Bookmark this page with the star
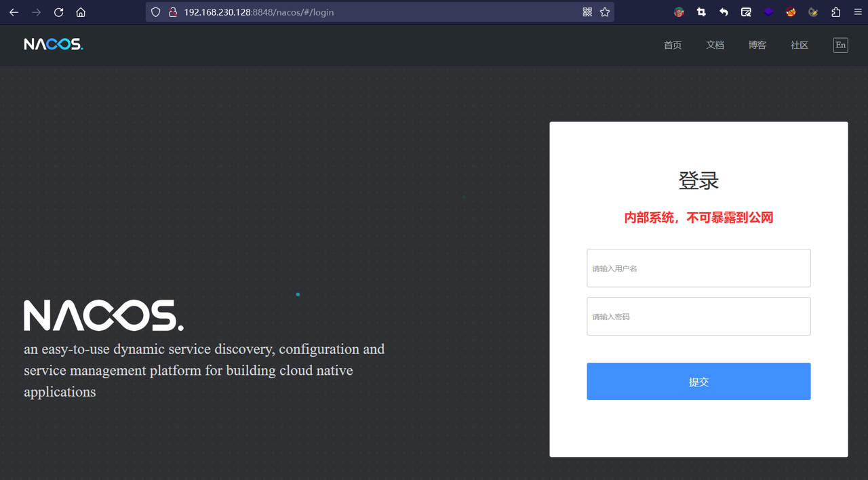The height and width of the screenshot is (480, 868). click(604, 12)
